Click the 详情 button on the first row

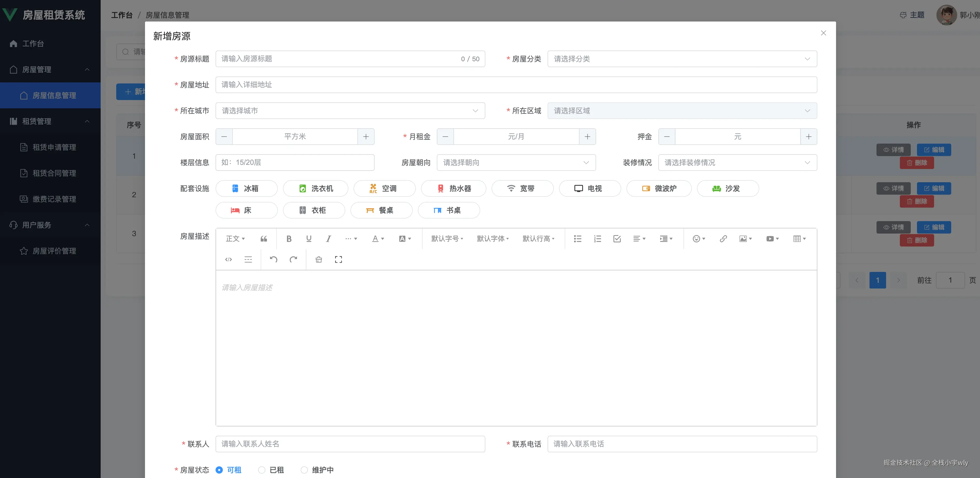894,150
